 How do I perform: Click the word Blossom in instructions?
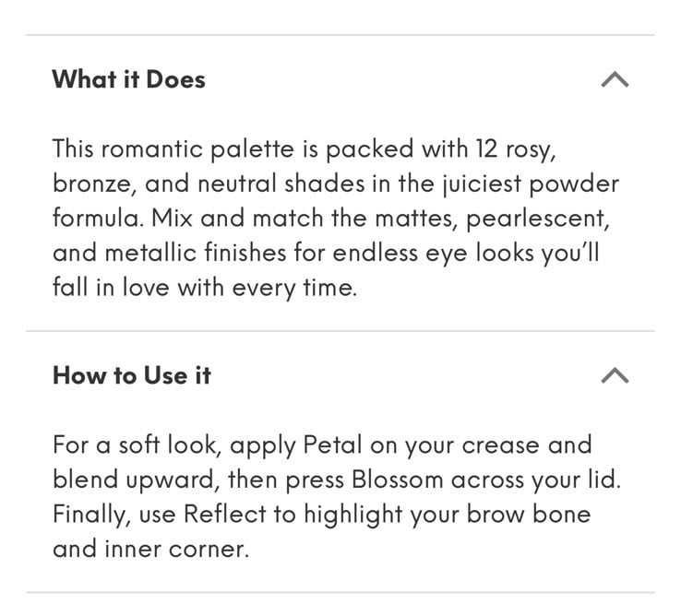click(x=397, y=480)
